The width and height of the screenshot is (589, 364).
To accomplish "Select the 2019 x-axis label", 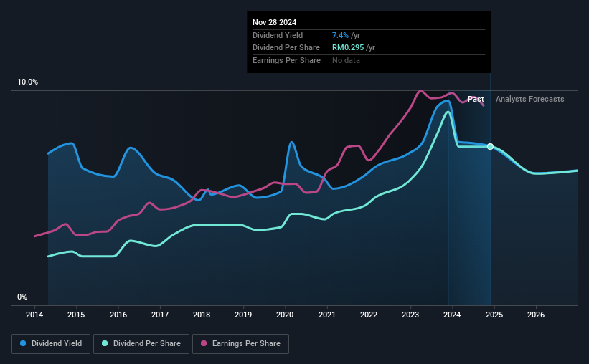I will (x=243, y=315).
